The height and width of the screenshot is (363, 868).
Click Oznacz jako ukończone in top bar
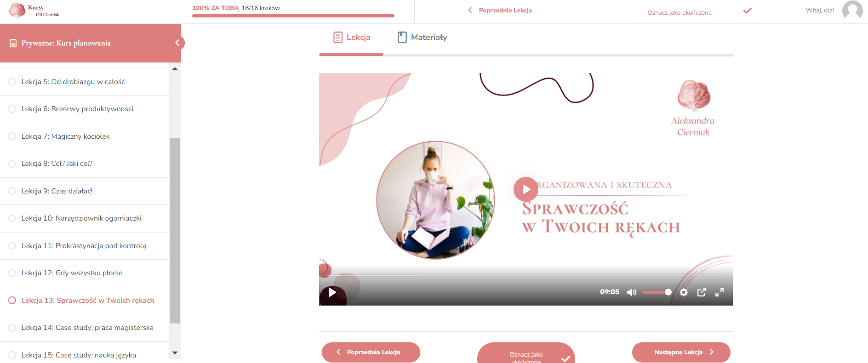click(679, 12)
